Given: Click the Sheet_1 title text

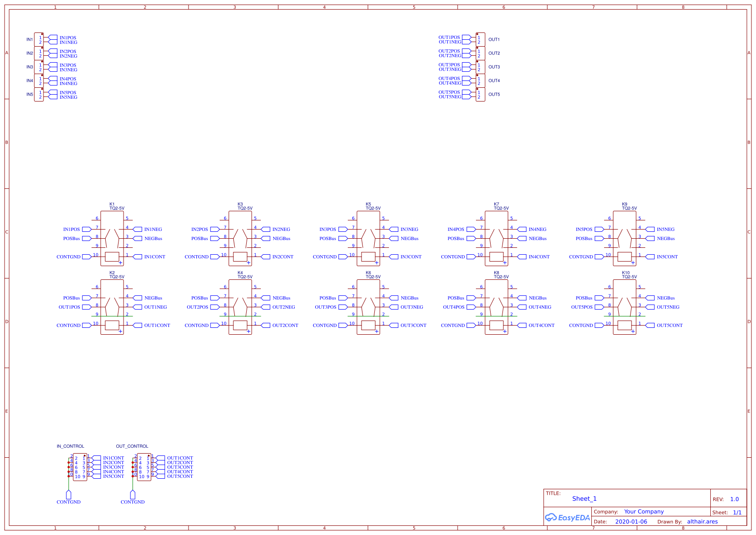Looking at the screenshot, I should pyautogui.click(x=584, y=499).
